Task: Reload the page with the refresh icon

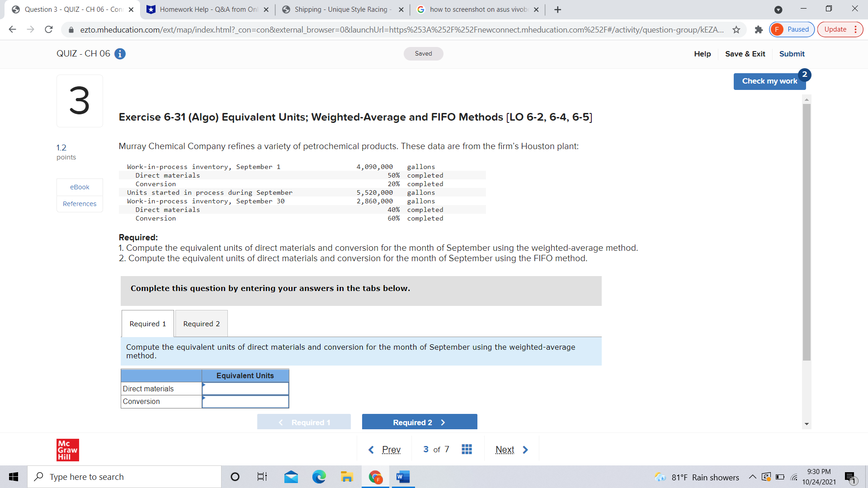Action: [49, 29]
